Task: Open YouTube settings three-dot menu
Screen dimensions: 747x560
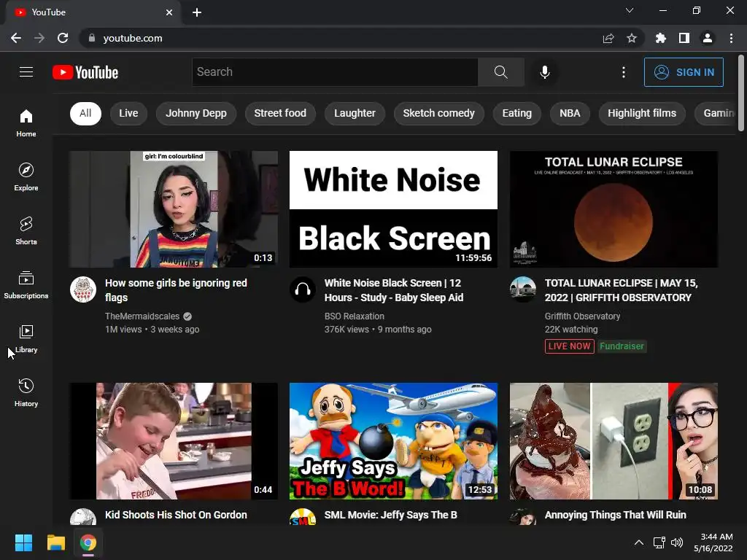Action: click(x=624, y=72)
